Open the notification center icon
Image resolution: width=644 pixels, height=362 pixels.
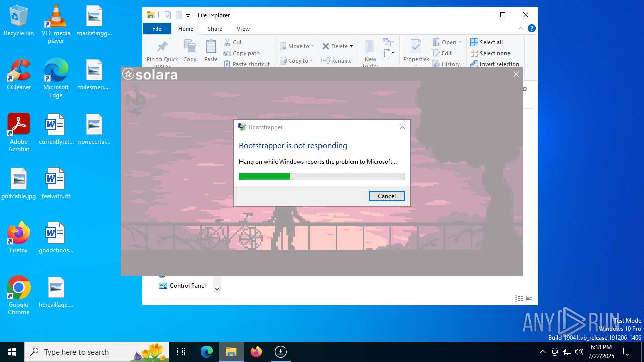pos(627,352)
